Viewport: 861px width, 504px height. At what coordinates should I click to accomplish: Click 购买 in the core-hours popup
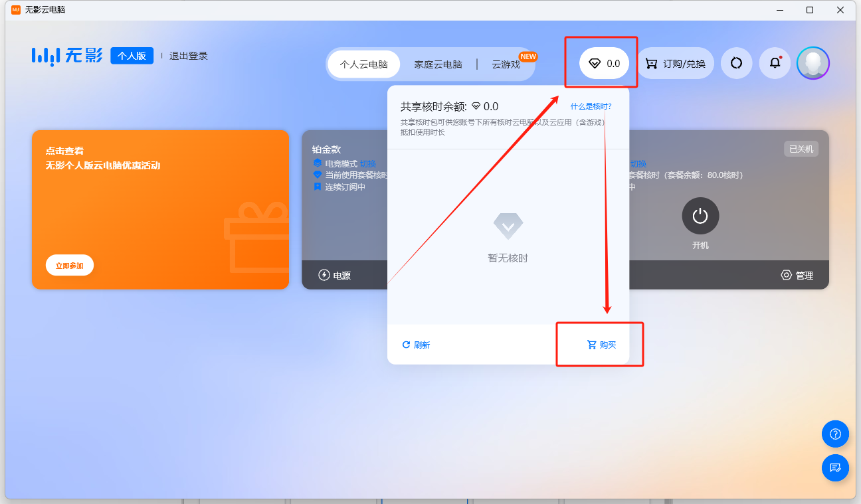point(602,345)
